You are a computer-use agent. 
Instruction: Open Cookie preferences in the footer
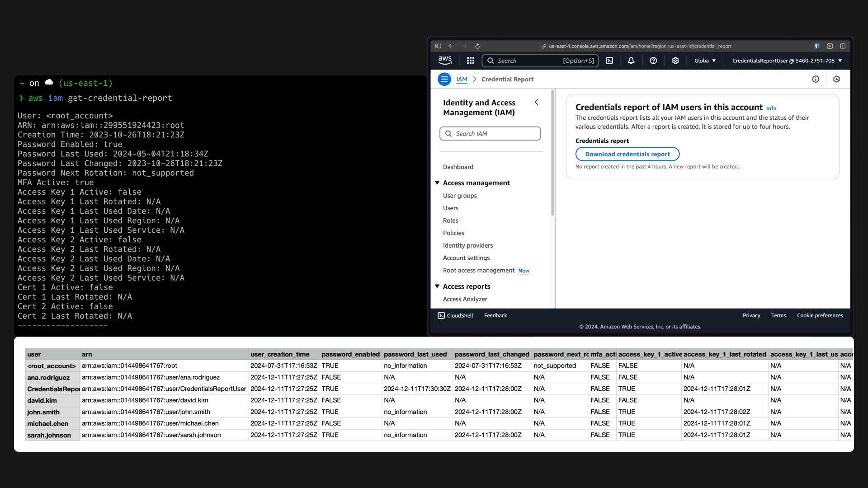pyautogui.click(x=820, y=315)
